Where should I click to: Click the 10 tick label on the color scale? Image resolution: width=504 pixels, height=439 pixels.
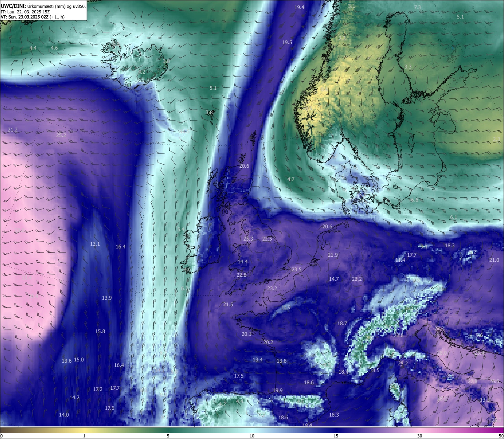(252, 436)
